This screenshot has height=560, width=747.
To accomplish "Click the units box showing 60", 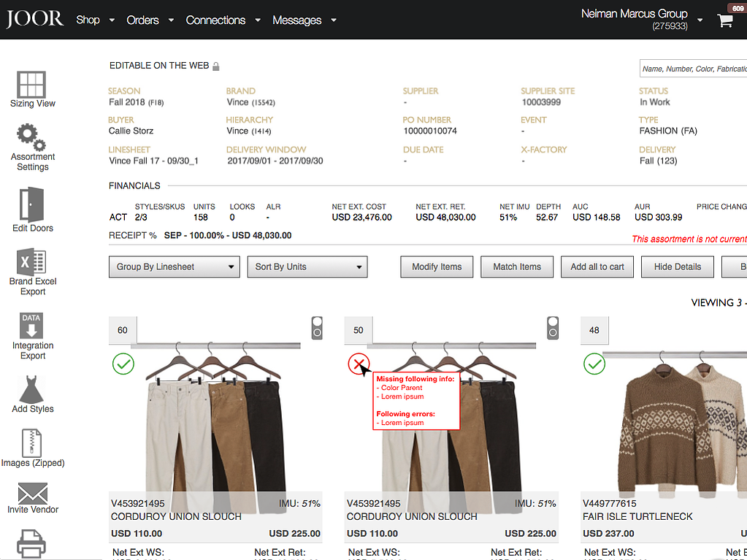I will 123,330.
